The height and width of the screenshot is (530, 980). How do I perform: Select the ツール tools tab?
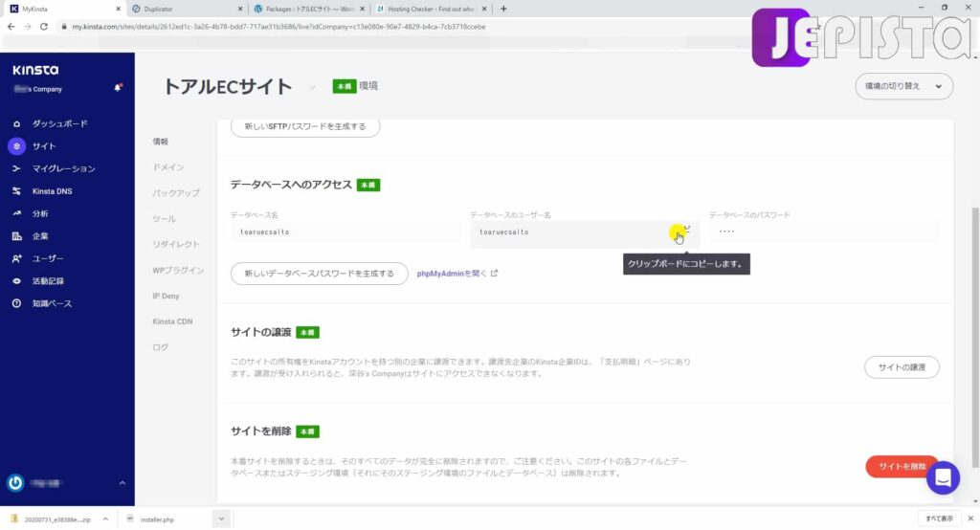(165, 219)
